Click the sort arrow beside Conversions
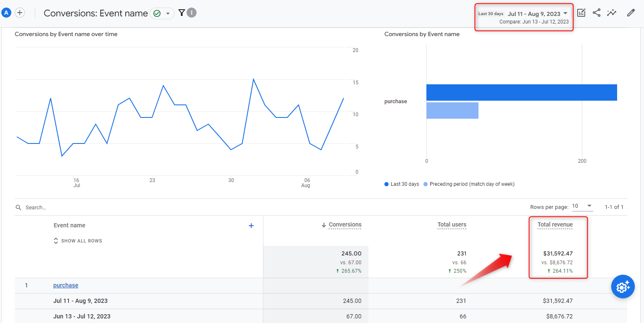The height and width of the screenshot is (323, 644). click(324, 225)
